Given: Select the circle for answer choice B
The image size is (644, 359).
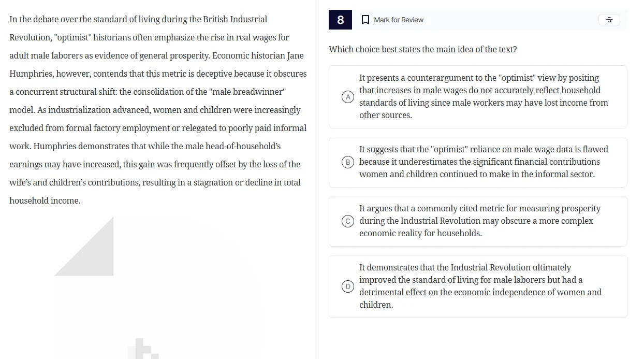Looking at the screenshot, I should tap(347, 161).
